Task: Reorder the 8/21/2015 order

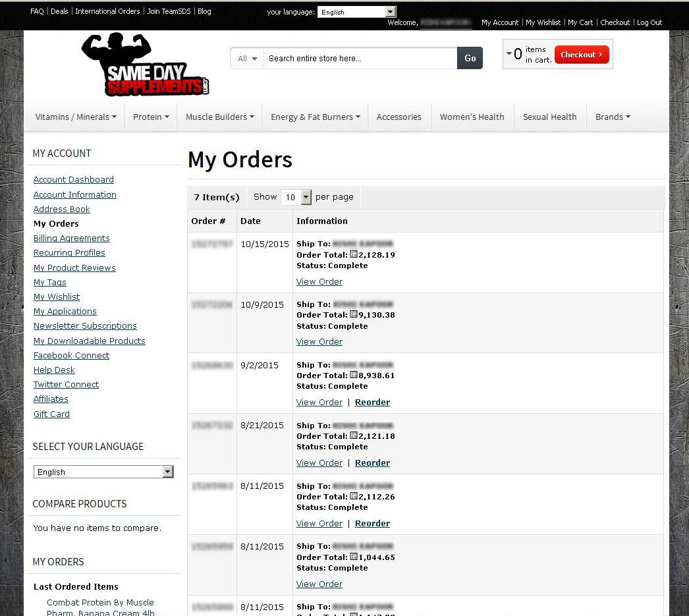Action: [x=373, y=462]
